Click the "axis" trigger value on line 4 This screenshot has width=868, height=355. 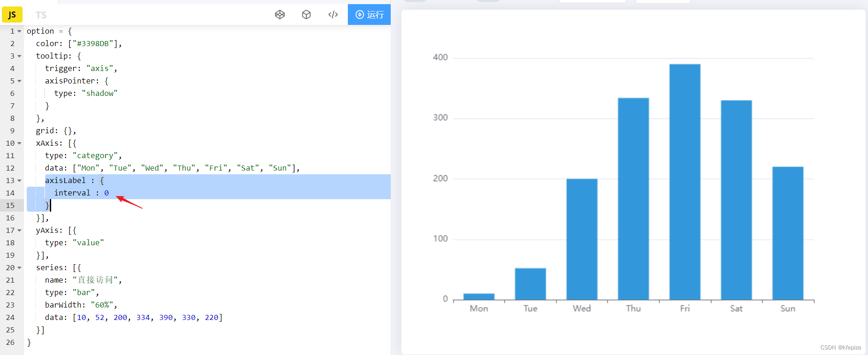[100, 69]
